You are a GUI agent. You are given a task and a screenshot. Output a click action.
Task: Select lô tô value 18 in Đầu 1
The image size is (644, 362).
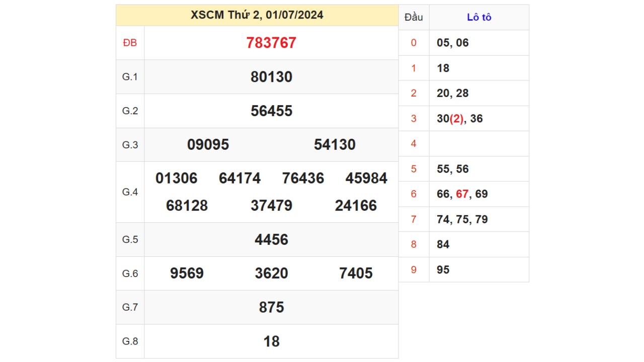(443, 68)
